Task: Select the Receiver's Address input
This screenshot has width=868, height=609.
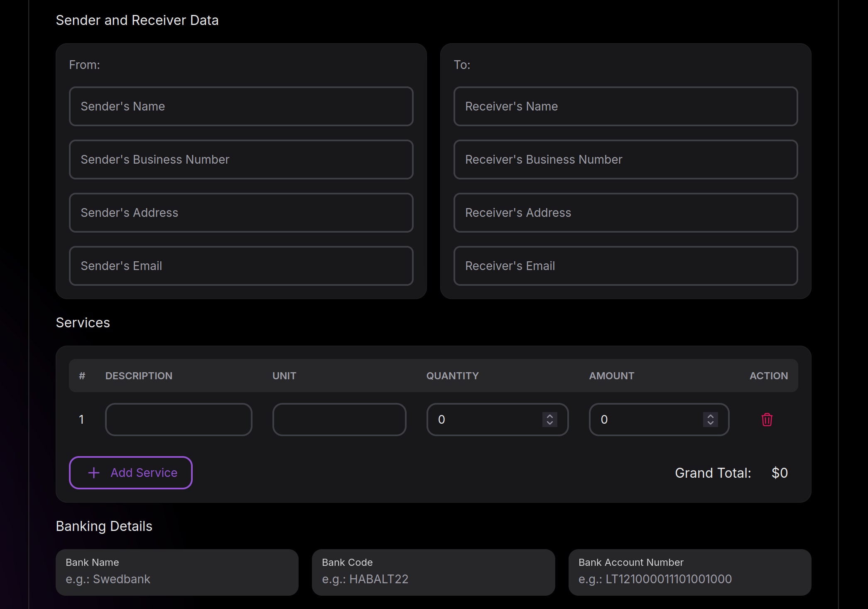Action: [625, 213]
